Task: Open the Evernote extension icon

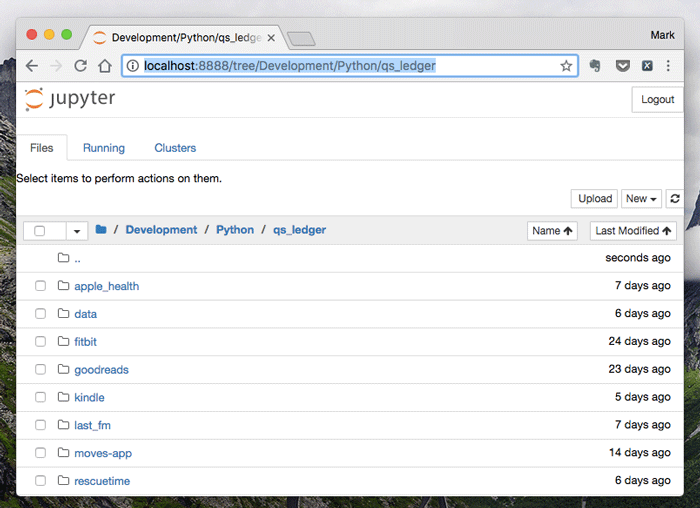Action: 596,66
